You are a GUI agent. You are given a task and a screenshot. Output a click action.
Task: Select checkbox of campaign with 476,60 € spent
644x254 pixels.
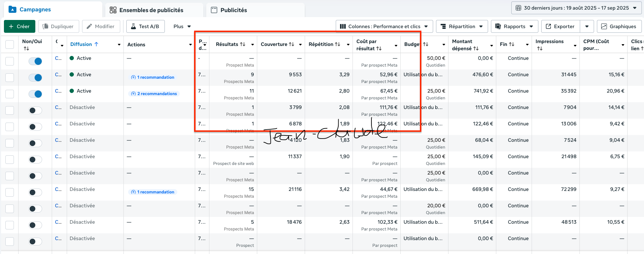[x=10, y=78]
